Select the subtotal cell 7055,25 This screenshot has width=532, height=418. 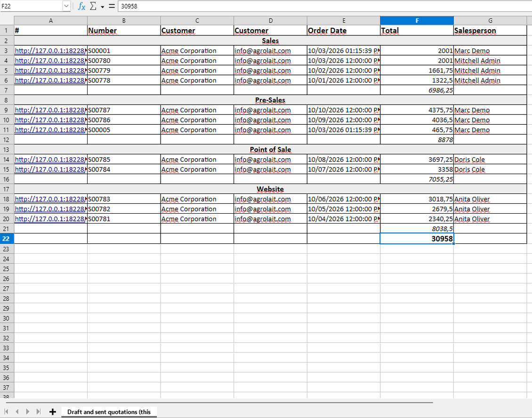click(x=417, y=179)
